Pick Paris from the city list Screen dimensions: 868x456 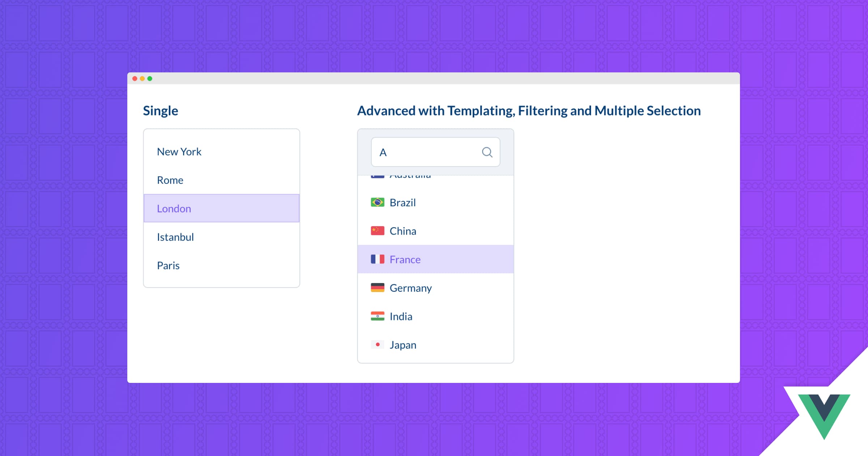click(221, 265)
